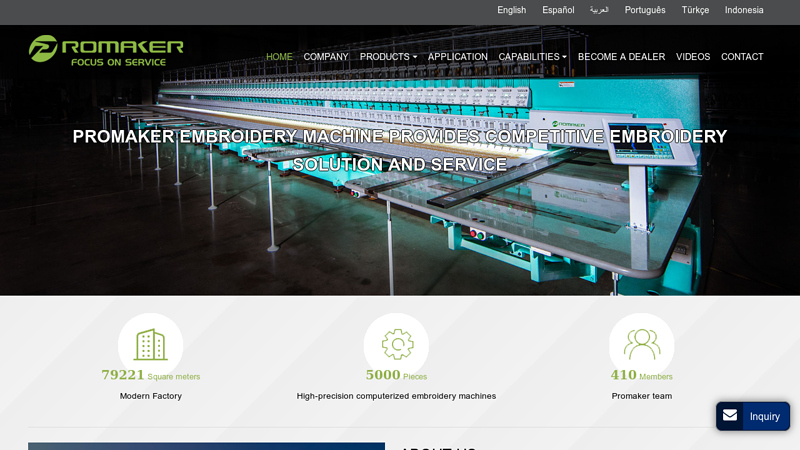Open the Contact page
The width and height of the screenshot is (800, 450).
click(742, 57)
